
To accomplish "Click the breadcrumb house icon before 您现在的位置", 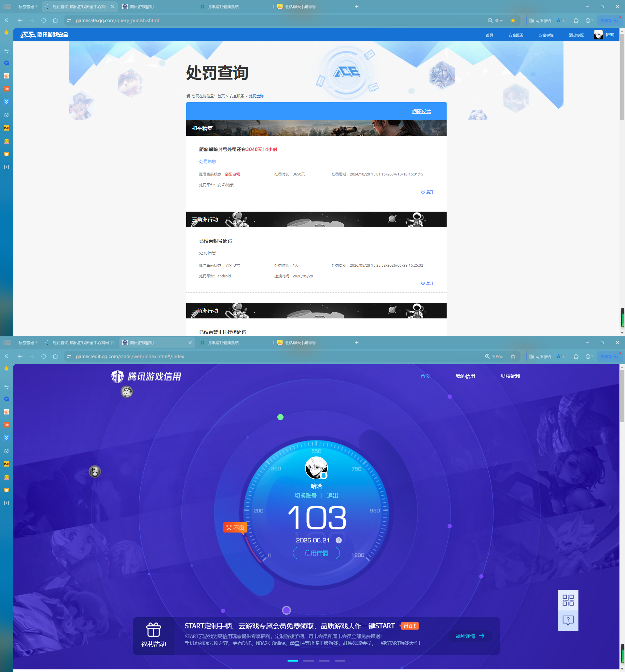I will pos(188,96).
